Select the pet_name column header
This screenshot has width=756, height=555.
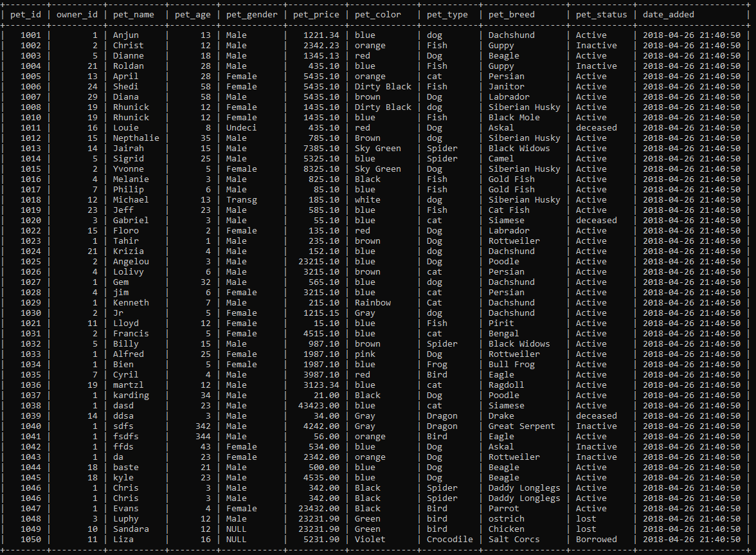(x=133, y=14)
